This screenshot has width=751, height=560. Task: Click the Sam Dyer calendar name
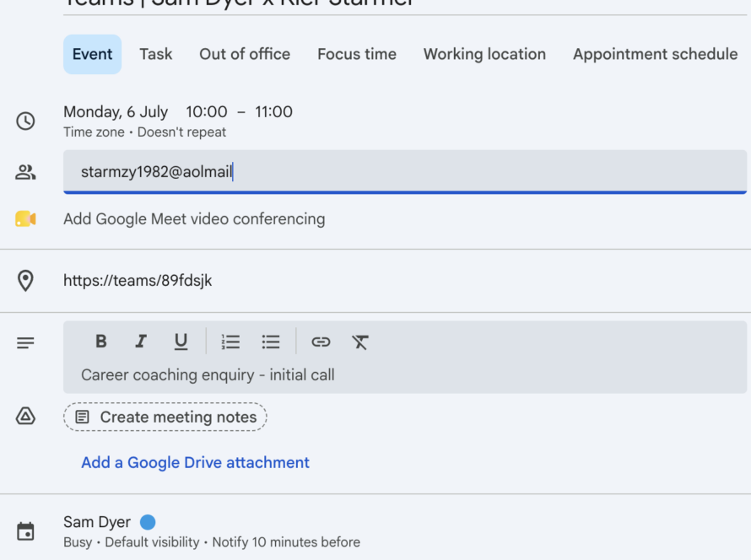point(97,522)
